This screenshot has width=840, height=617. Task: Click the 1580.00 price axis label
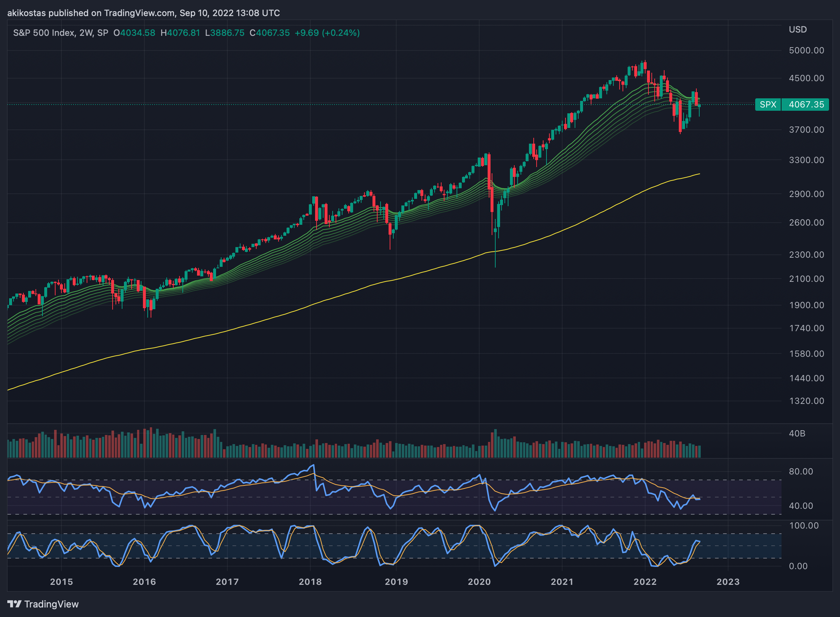coord(806,353)
